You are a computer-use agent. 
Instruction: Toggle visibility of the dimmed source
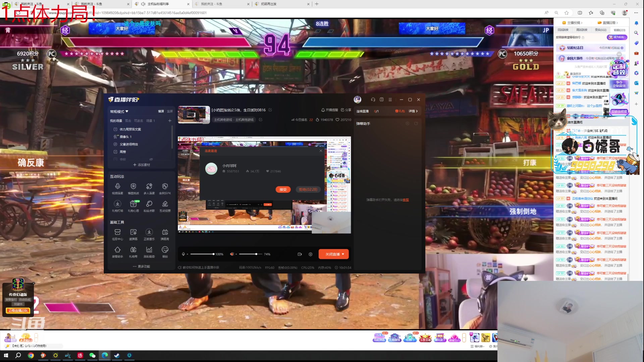point(151,159)
